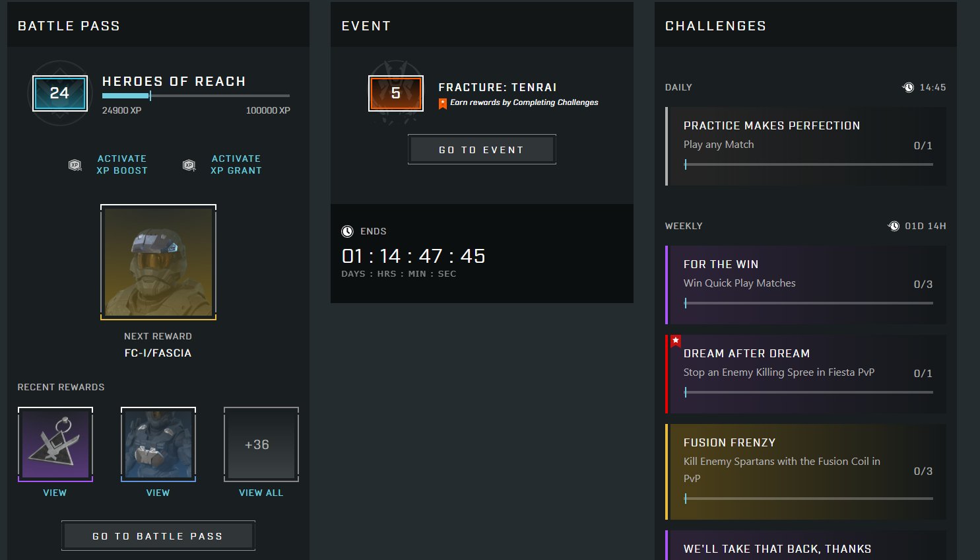The height and width of the screenshot is (560, 980).
Task: Click Kill Enemy Spartans with Fusion Coil description
Action: [x=782, y=470]
